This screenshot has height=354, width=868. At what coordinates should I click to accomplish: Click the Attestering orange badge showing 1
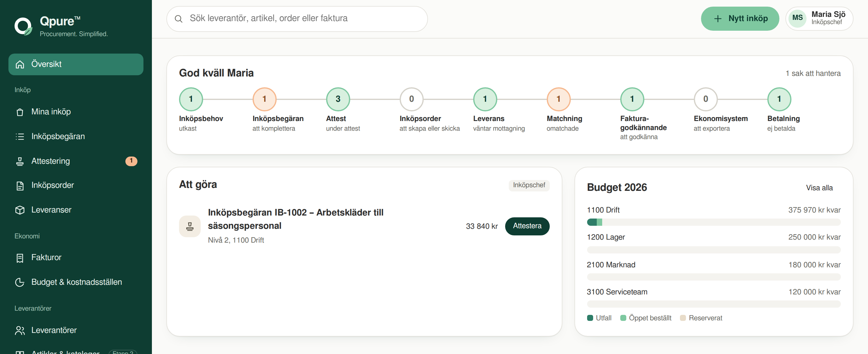131,161
